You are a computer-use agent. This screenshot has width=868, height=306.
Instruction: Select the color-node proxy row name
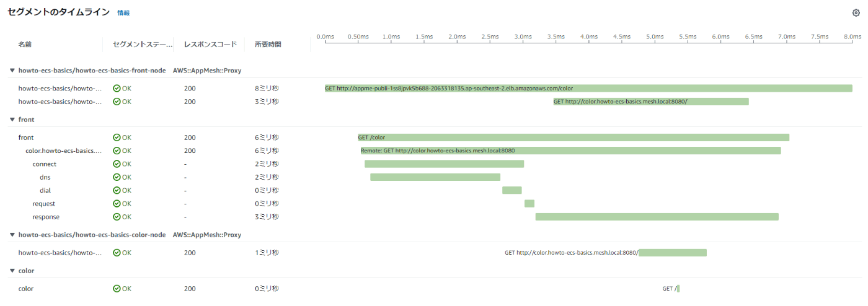click(x=60, y=253)
